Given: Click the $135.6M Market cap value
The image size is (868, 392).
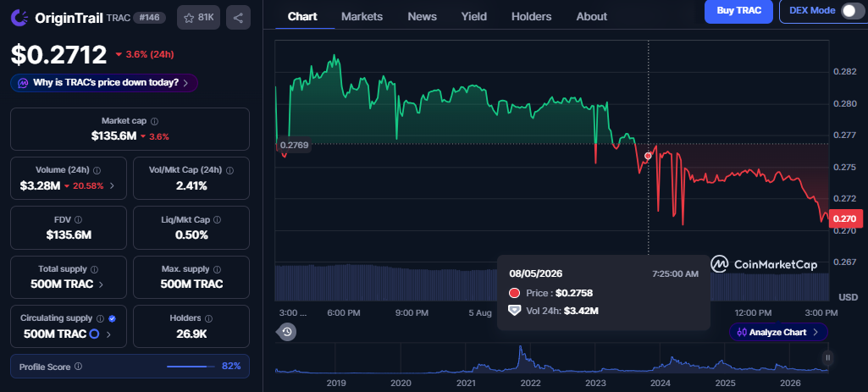Looking at the screenshot, I should 113,135.
